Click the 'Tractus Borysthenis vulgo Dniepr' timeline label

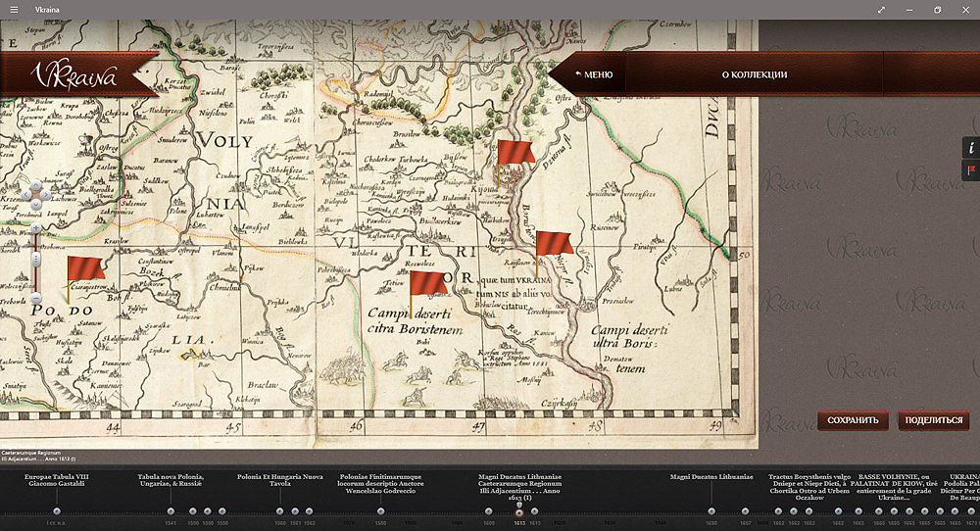[x=809, y=487]
